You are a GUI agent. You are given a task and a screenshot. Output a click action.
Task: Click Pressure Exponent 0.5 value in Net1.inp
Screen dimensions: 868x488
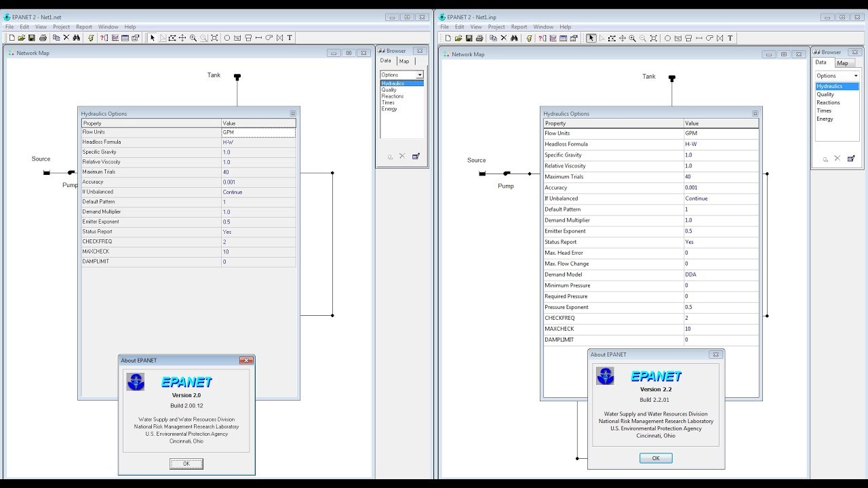pyautogui.click(x=722, y=307)
